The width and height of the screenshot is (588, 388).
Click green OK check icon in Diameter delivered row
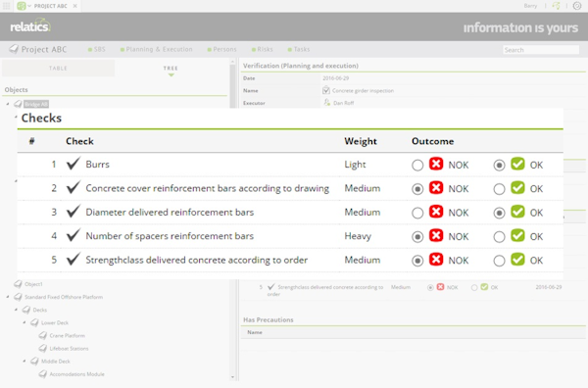[x=517, y=212]
